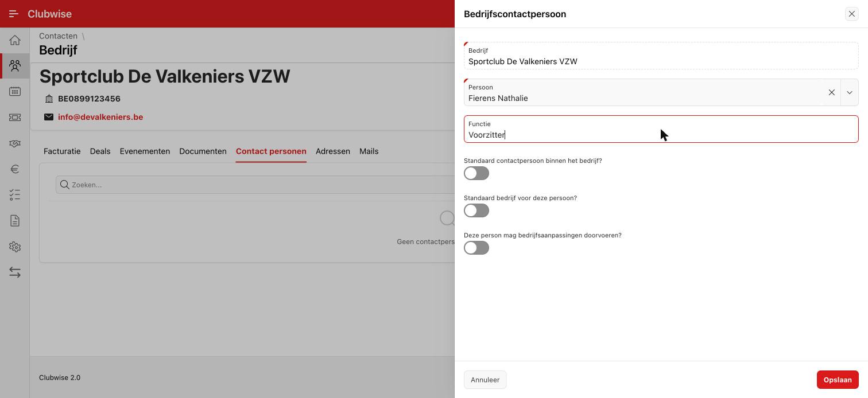Click the BE0899123456 company number
The image size is (868, 398).
click(x=89, y=99)
